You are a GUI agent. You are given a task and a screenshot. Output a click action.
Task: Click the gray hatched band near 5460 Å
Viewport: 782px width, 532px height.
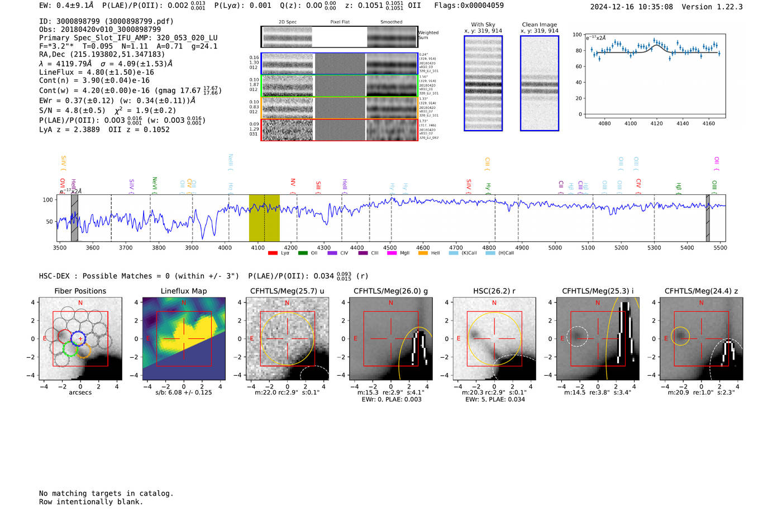708,218
